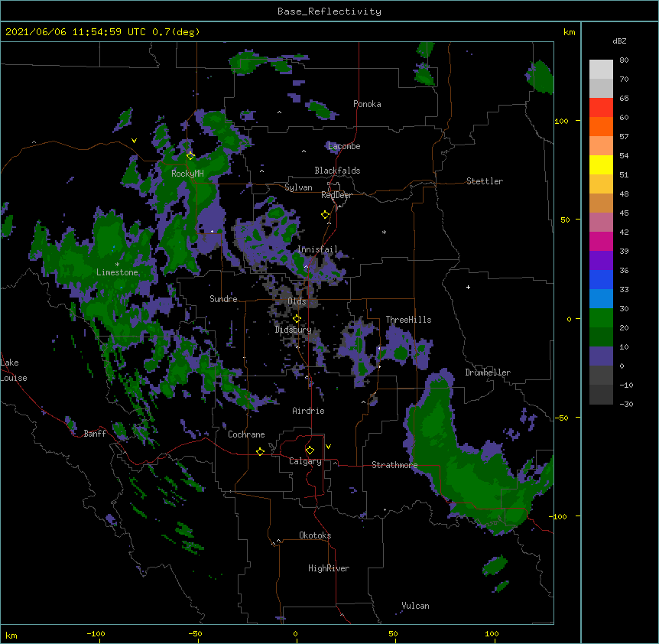This screenshot has width=659, height=644.
Task: Pick the yellow 51-54 dBZ legend swatch
Action: [601, 164]
